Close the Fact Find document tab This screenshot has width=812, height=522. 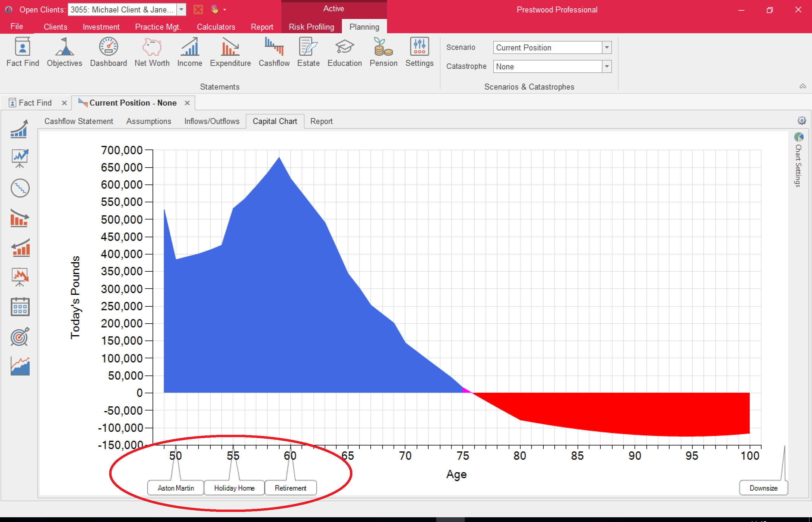pyautogui.click(x=64, y=103)
